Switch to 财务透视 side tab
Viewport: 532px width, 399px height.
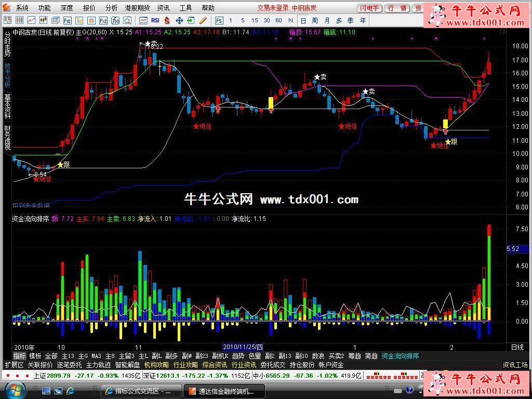tap(7, 137)
